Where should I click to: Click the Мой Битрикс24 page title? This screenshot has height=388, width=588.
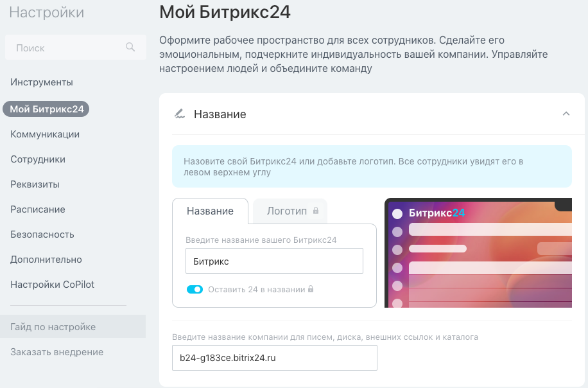point(225,12)
